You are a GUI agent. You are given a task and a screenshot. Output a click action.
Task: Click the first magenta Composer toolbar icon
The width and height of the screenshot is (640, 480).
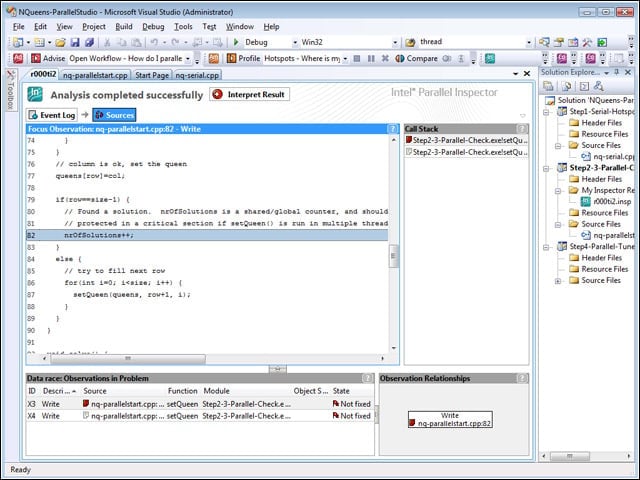(562, 58)
